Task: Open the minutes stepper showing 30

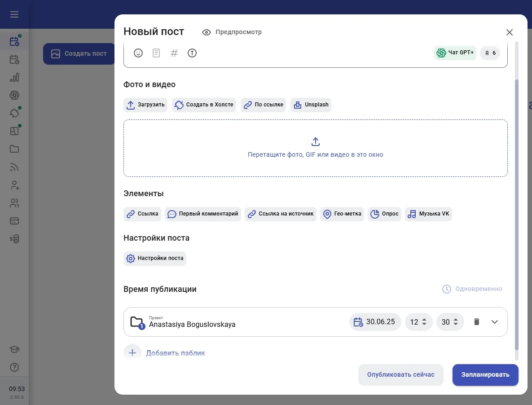Action: 450,322
